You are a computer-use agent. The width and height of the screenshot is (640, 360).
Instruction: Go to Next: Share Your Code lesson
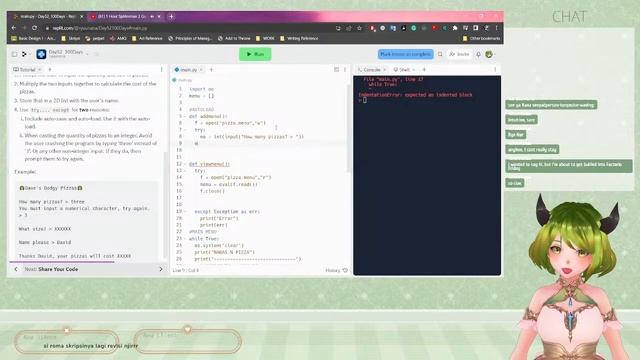(x=51, y=269)
